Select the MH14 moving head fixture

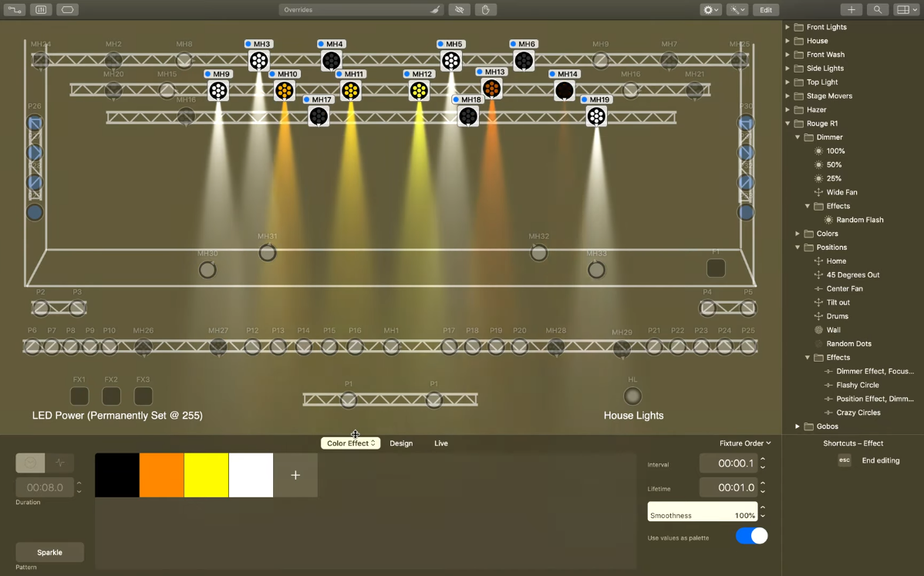click(565, 90)
